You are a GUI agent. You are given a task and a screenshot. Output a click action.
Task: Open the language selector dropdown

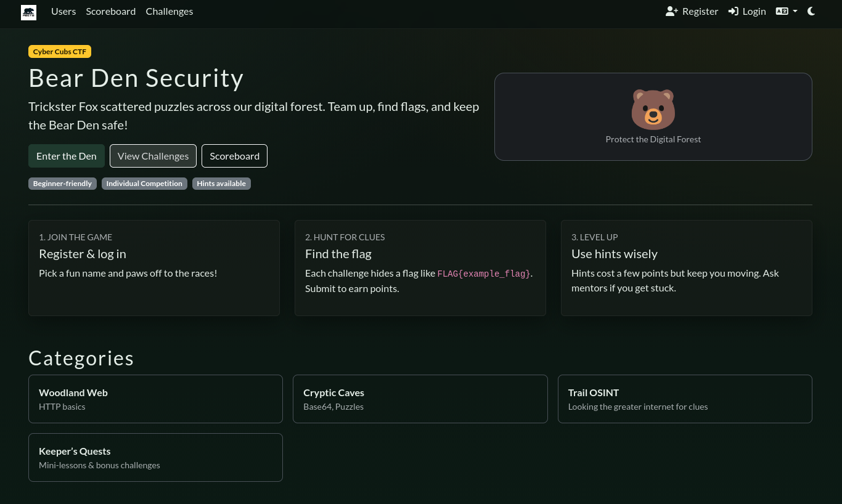[x=786, y=11]
